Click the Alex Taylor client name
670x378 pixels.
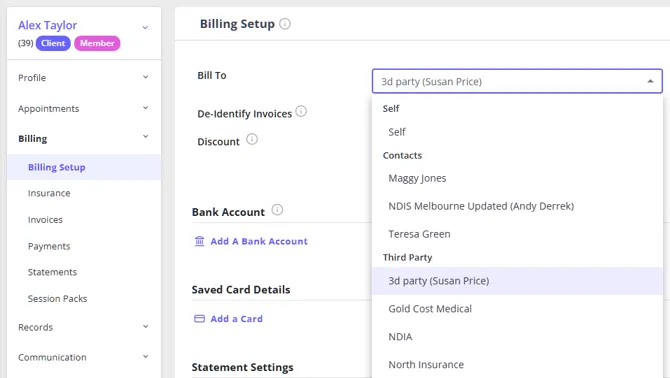coord(47,25)
